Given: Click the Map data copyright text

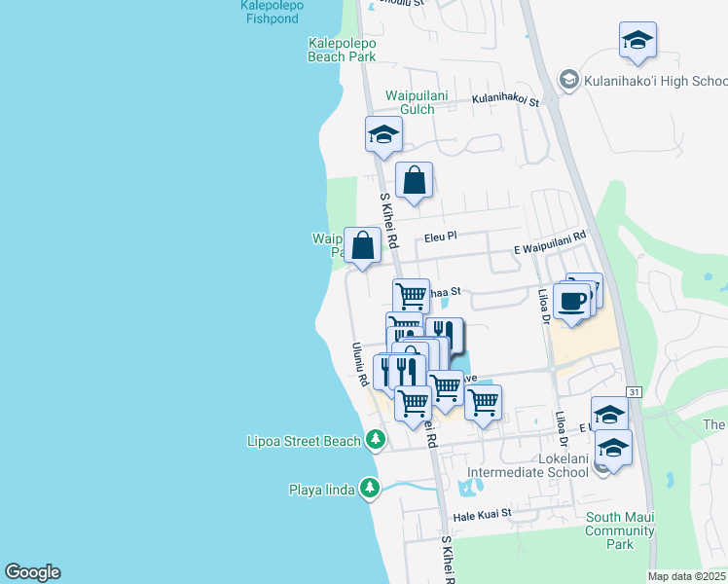Looking at the screenshot, I should pos(687,576).
